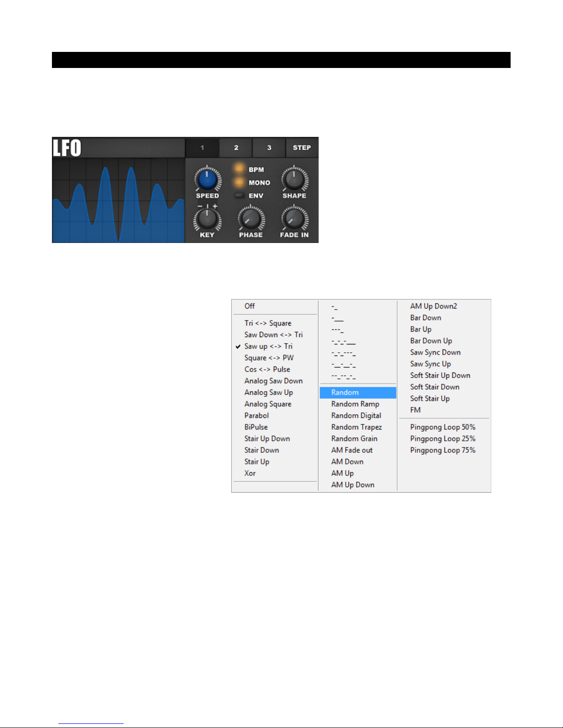Toggle the MONO LED switch

[x=239, y=182]
